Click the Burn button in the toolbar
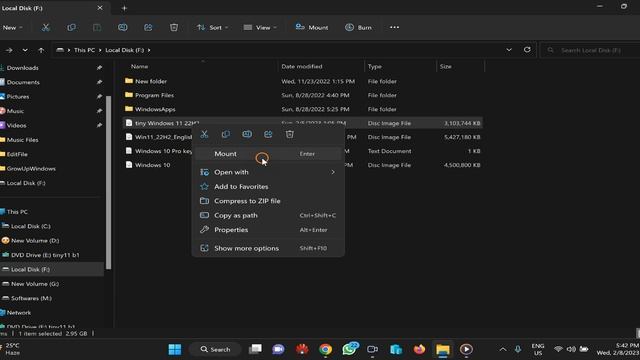640x360 pixels. click(x=358, y=27)
